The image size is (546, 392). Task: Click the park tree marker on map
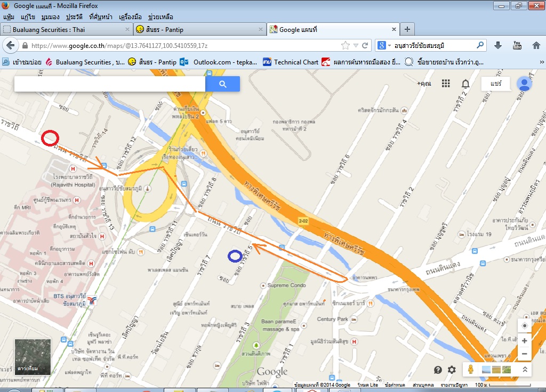coord(256,345)
